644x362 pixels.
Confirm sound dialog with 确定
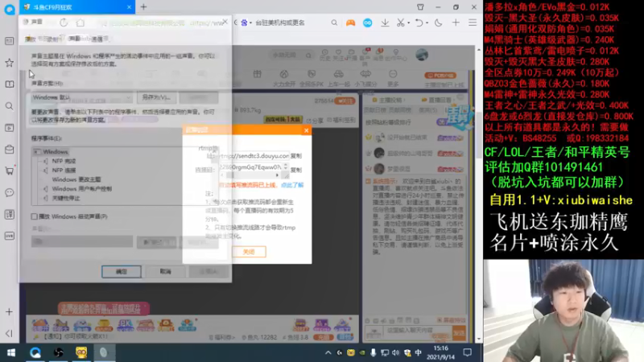coord(122,272)
